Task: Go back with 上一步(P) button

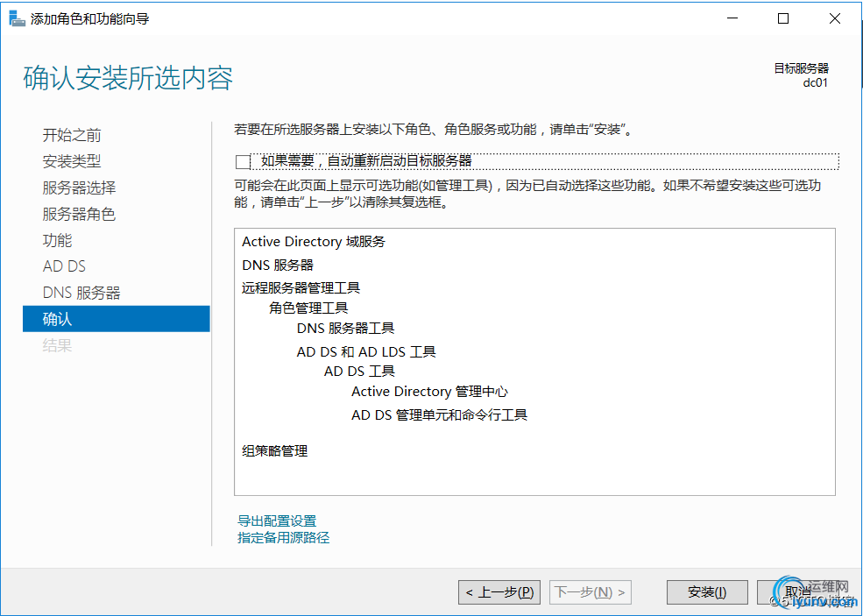Action: (499, 592)
